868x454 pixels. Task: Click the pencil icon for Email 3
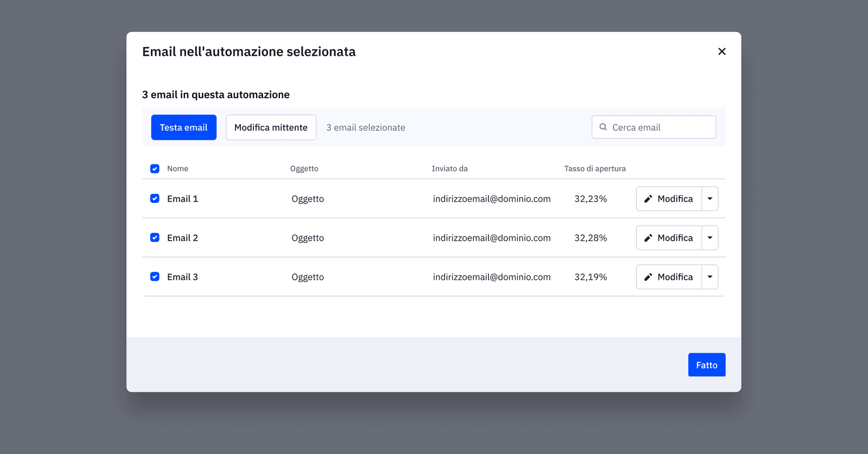pos(648,277)
